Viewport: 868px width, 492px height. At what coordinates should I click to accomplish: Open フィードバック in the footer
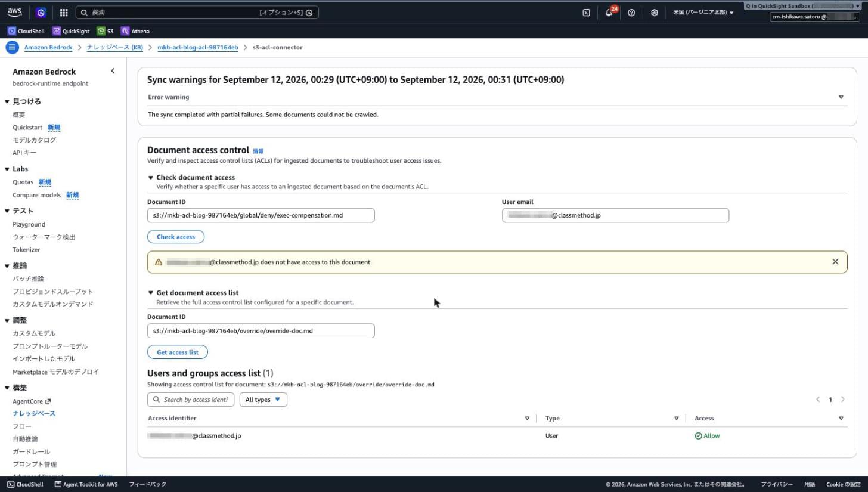point(147,484)
